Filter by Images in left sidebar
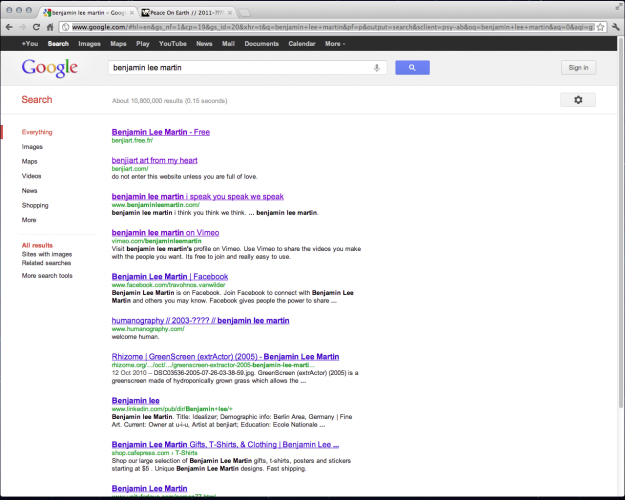This screenshot has width=625, height=500. pyautogui.click(x=32, y=147)
